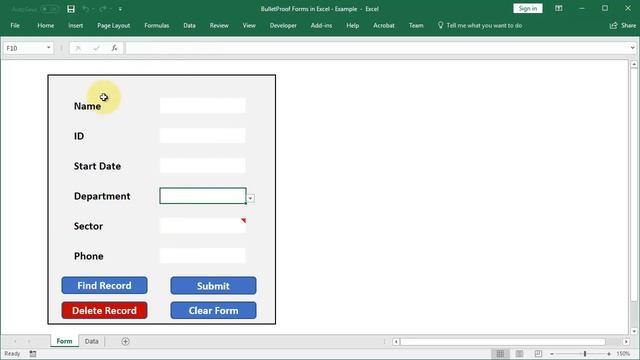The width and height of the screenshot is (640, 360).
Task: Click the Cancel icon in the formula bar
Action: (78, 48)
